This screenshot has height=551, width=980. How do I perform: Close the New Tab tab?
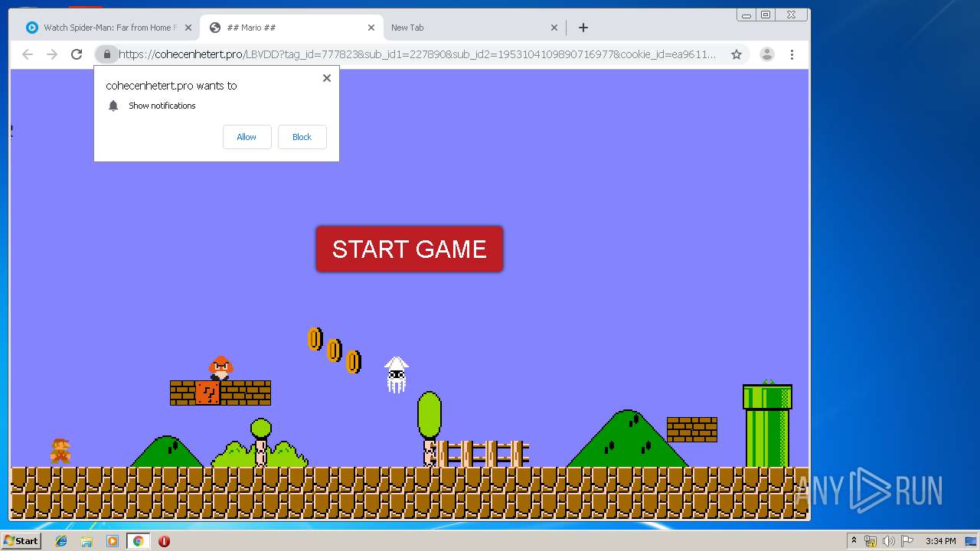[554, 28]
